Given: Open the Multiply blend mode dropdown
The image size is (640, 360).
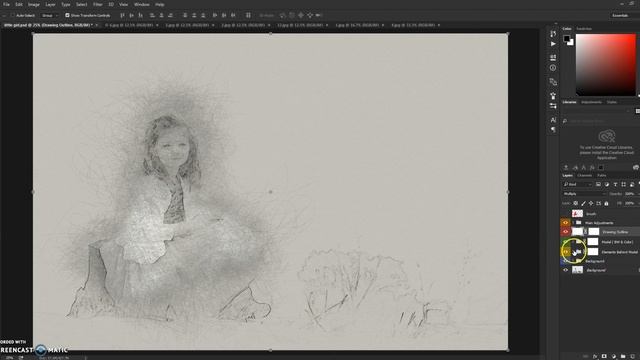Looking at the screenshot, I should pos(584,193).
